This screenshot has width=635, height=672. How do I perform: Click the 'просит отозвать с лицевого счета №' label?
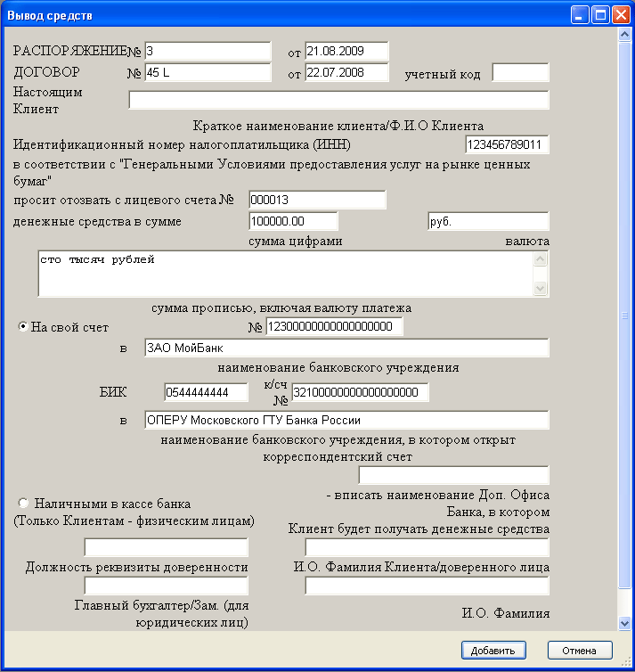click(124, 201)
